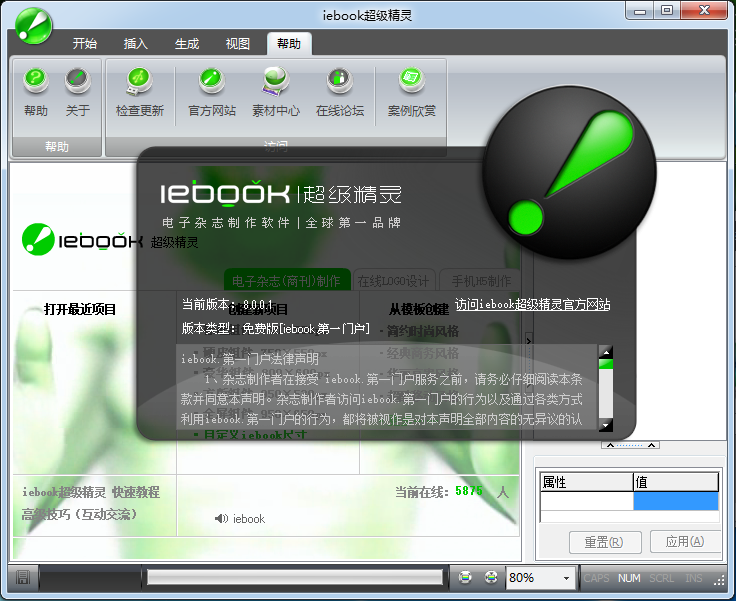Open 高级技巧（互动交流） link
Image resolution: width=736 pixels, height=601 pixels.
(79, 514)
